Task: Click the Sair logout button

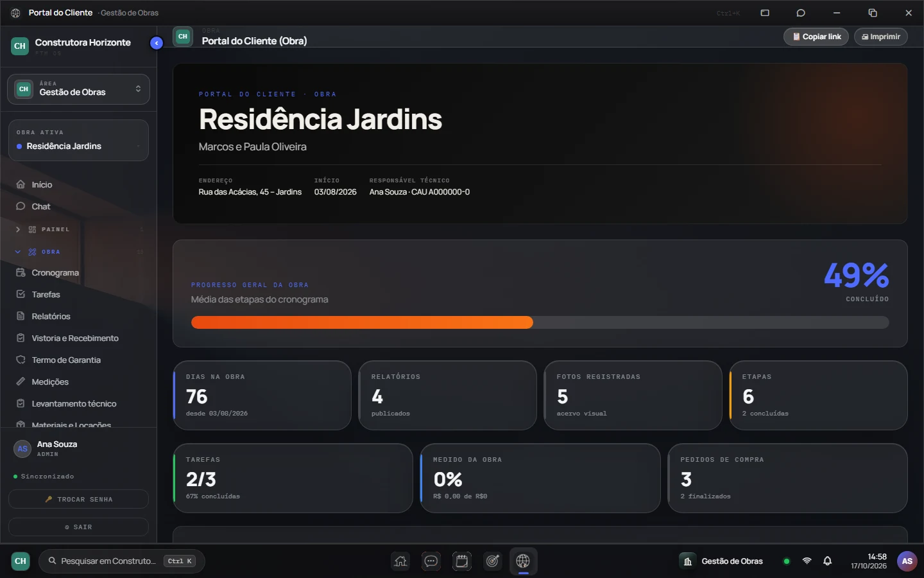Action: (78, 527)
